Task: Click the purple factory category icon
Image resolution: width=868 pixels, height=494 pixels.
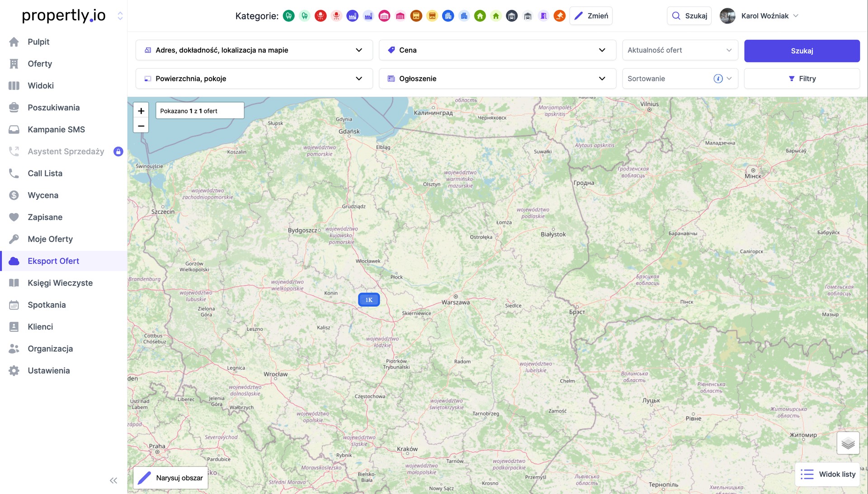Action: [352, 16]
